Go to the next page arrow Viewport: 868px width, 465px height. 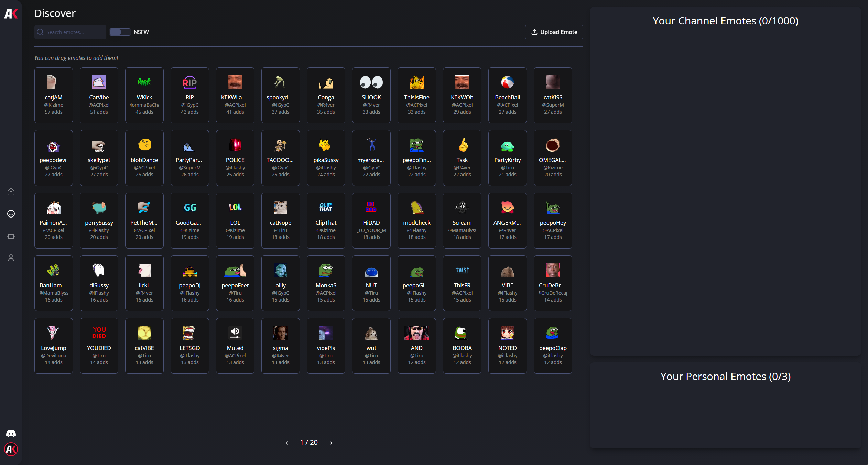[330, 443]
